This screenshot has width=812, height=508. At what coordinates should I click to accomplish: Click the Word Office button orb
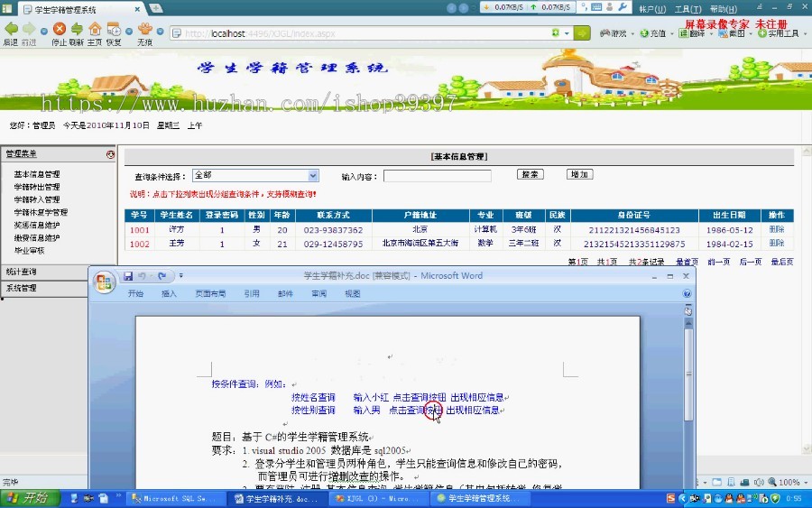104,282
